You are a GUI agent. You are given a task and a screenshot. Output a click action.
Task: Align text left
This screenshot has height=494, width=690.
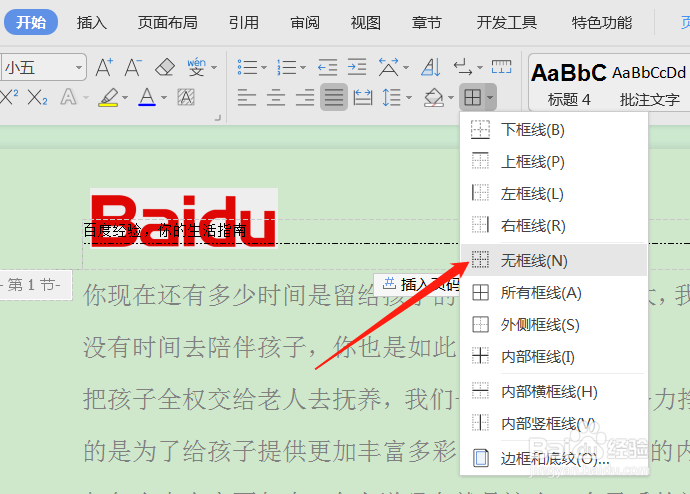pyautogui.click(x=246, y=97)
